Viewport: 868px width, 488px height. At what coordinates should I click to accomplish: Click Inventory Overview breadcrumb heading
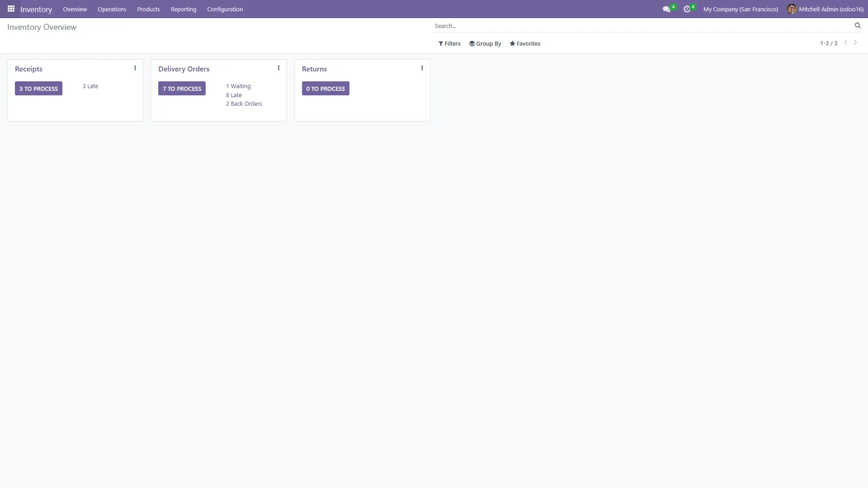click(42, 27)
